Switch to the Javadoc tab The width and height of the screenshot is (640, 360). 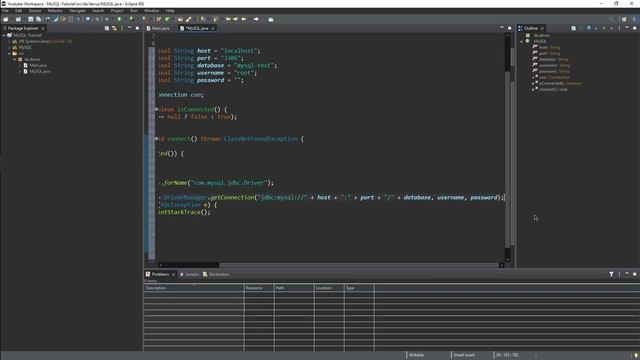(x=190, y=274)
